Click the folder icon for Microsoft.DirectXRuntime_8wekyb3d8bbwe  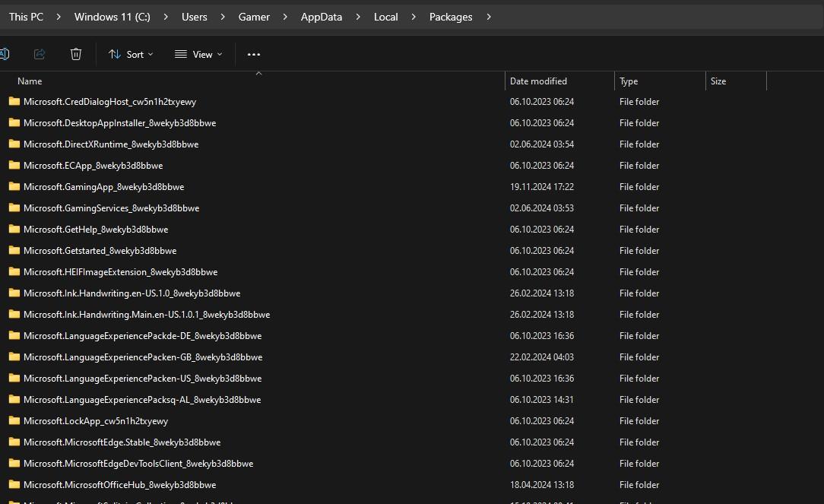click(14, 144)
